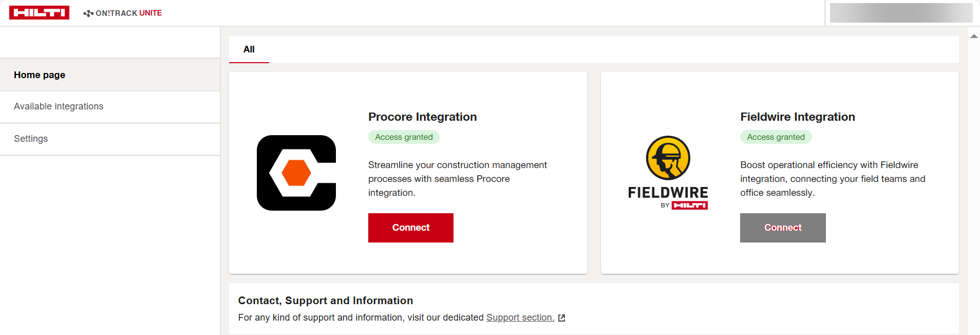Click the Contact, Support and Information heading
The width and height of the screenshot is (980, 335).
click(326, 301)
